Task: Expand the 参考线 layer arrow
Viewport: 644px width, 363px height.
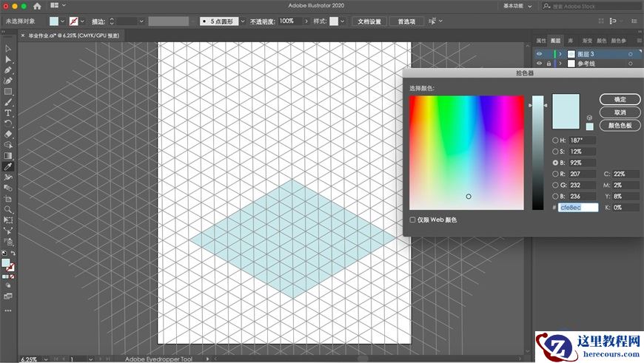Action: pos(560,64)
